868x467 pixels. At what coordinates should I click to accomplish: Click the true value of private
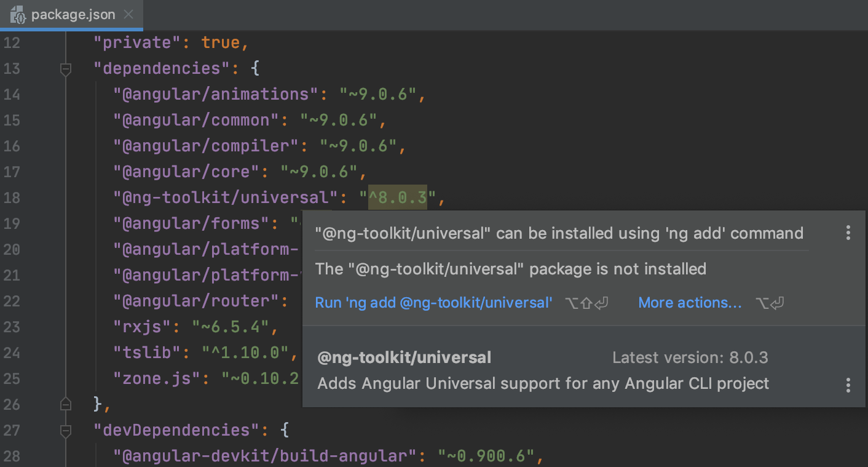(221, 42)
